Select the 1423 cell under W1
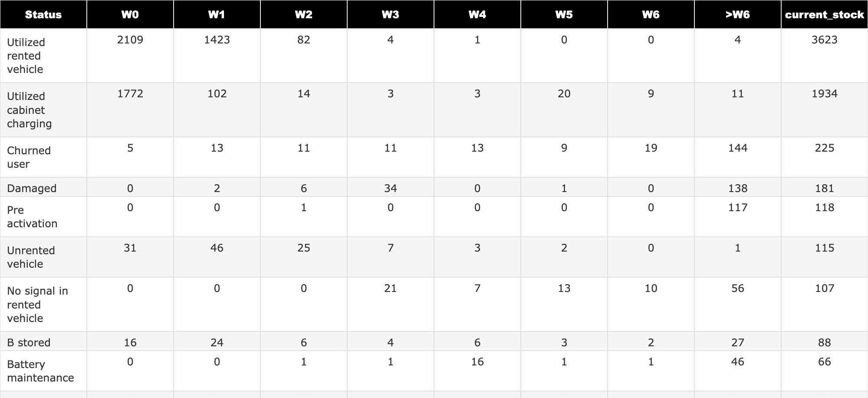Image resolution: width=868 pixels, height=398 pixels. click(217, 40)
